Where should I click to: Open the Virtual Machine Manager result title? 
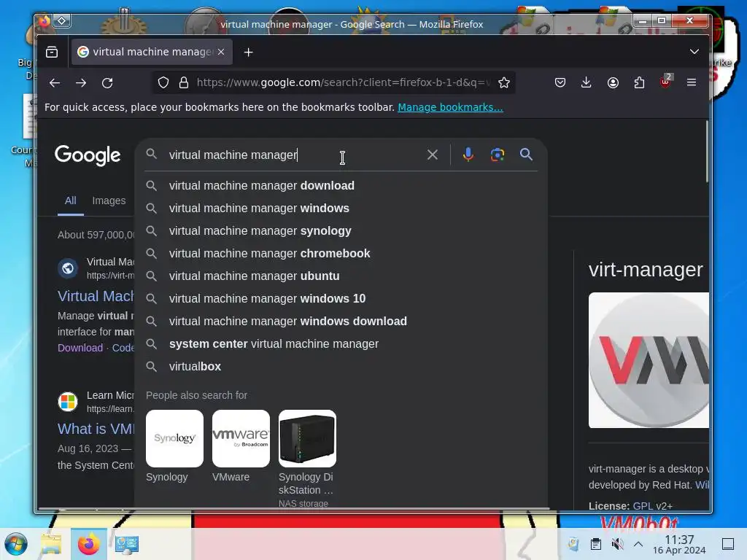[x=96, y=296]
